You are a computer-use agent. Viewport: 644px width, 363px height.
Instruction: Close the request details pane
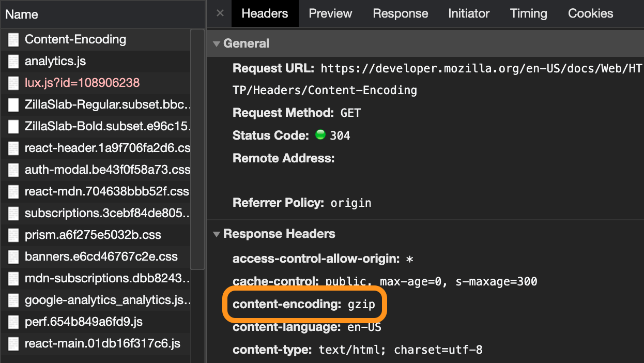[x=219, y=13]
